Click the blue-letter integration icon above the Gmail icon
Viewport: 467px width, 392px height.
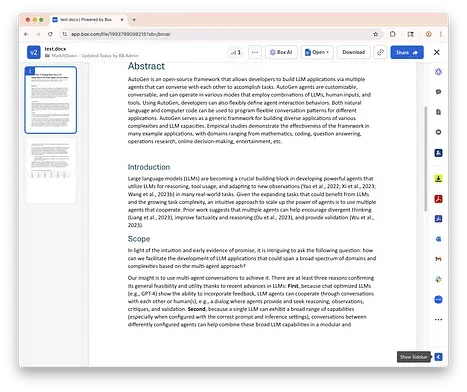tap(438, 239)
